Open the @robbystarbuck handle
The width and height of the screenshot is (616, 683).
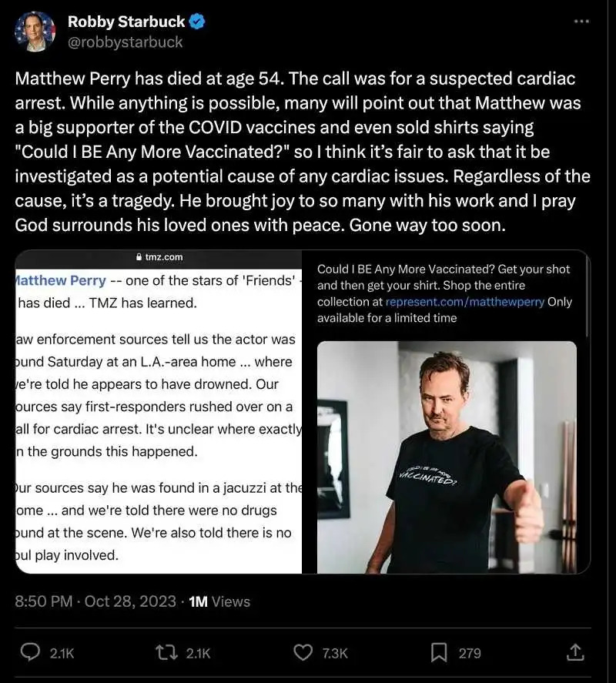click(x=126, y=42)
